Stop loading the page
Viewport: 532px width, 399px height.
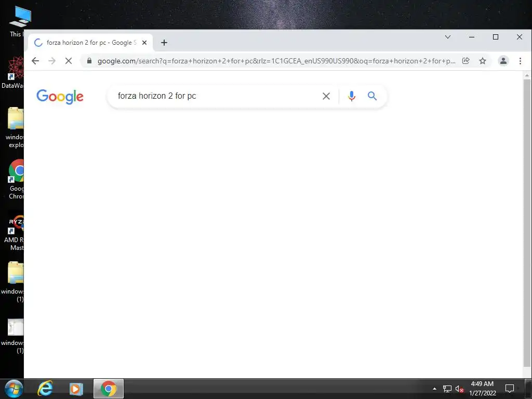pyautogui.click(x=69, y=61)
